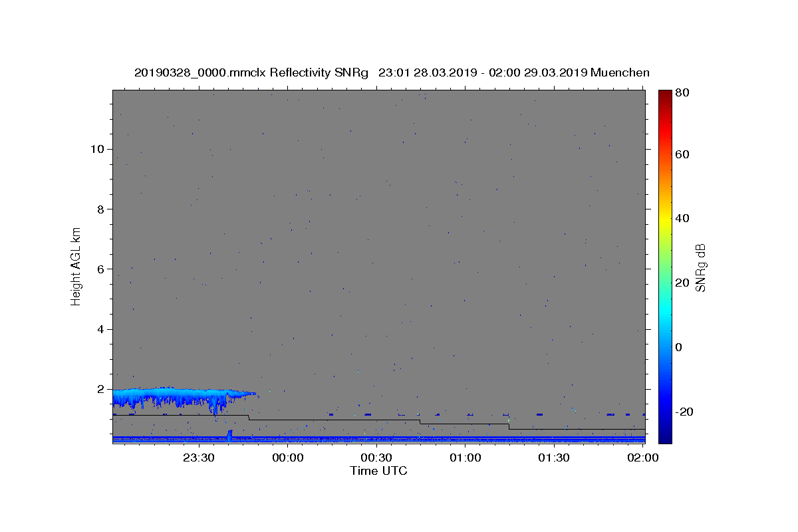The image size is (798, 532).
Task: Click the colorbar value 80
Action: tap(683, 93)
